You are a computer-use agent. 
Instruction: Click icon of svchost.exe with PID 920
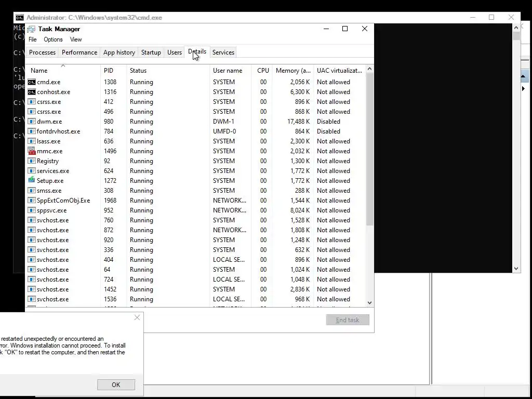pyautogui.click(x=32, y=240)
